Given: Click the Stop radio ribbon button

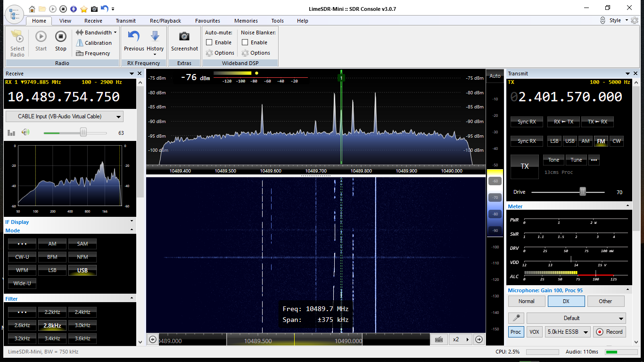Looking at the screenshot, I should pos(61,41).
